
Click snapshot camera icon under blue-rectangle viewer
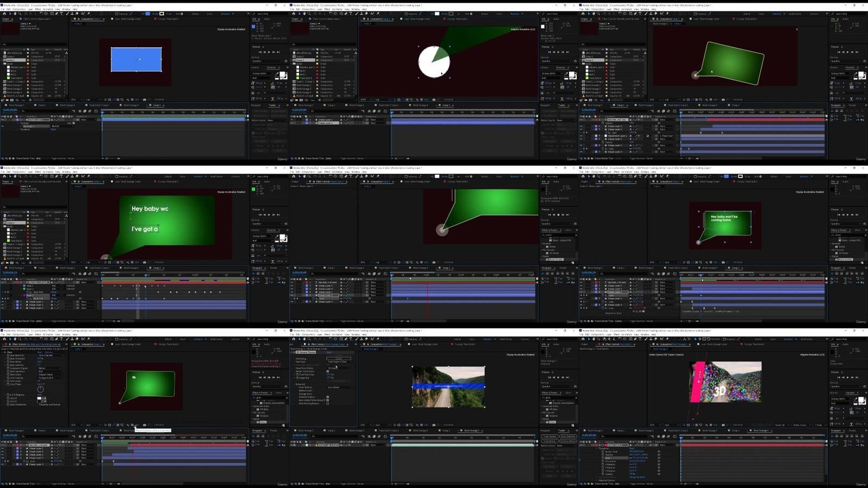click(144, 99)
